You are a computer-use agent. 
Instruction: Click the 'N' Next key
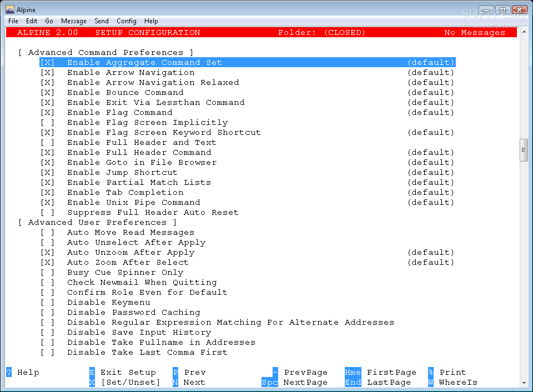[x=175, y=382]
